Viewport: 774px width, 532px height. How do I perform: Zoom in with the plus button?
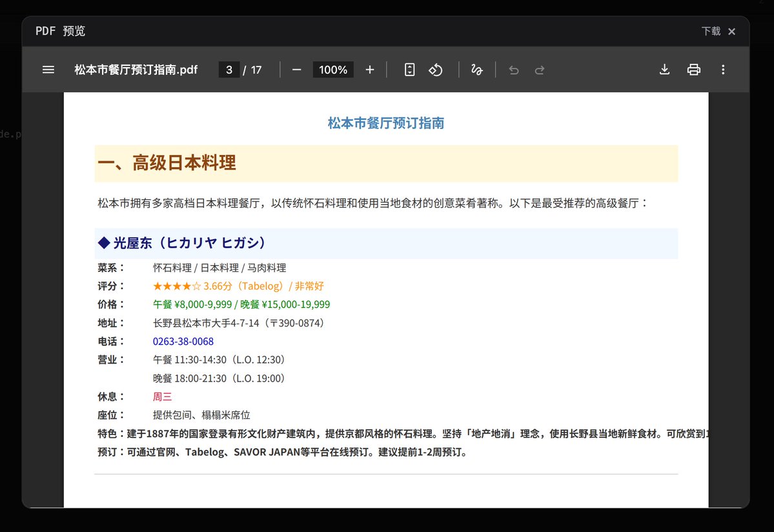point(370,70)
